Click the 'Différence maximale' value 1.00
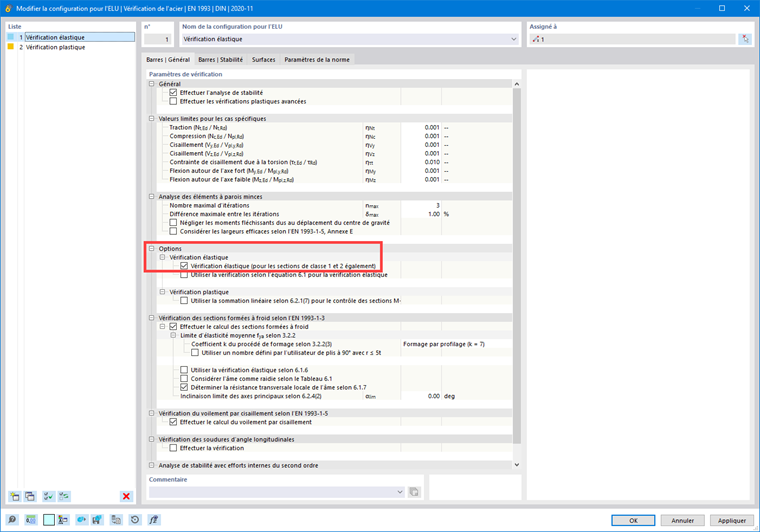Screen dimensions: 760x532 [421, 214]
